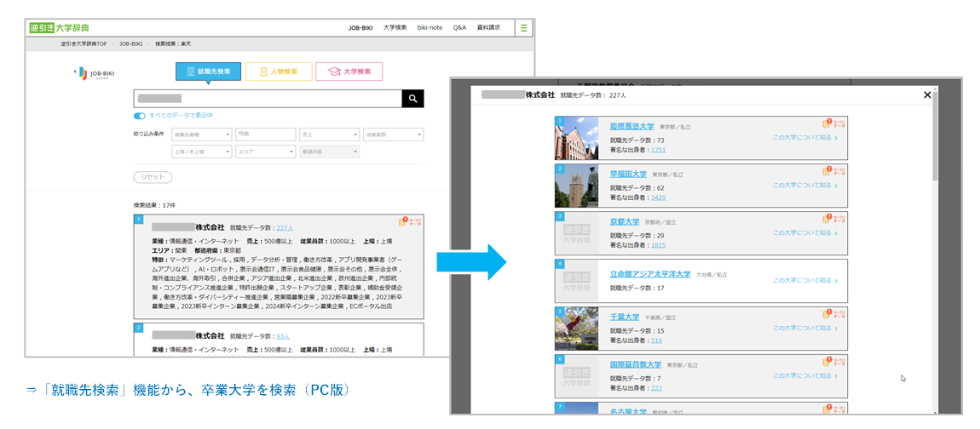The width and height of the screenshot is (980, 429).
Task: Open JOB-BIKI in top navigation
Action: point(360,28)
